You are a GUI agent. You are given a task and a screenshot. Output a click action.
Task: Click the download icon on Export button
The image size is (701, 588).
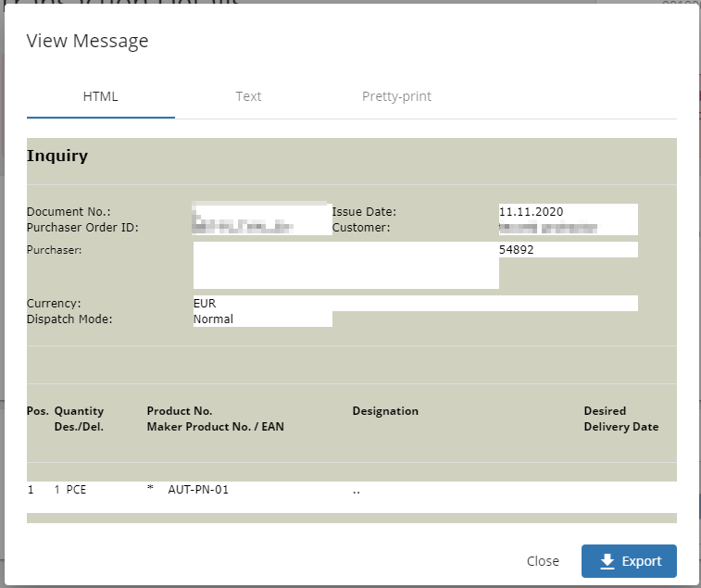coord(607,561)
